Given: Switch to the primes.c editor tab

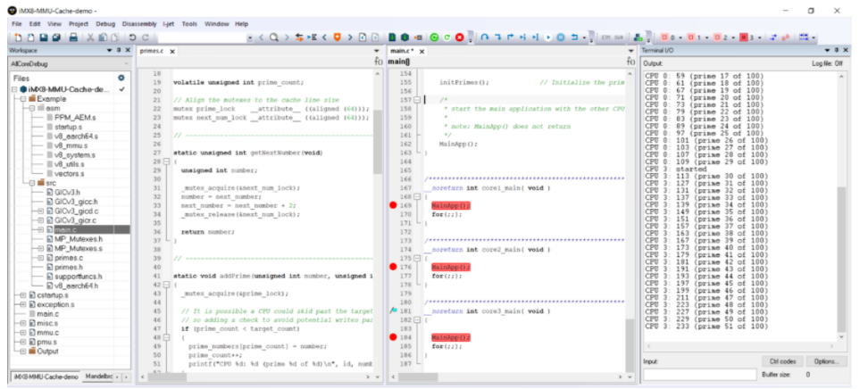Looking at the screenshot, I should pos(150,52).
